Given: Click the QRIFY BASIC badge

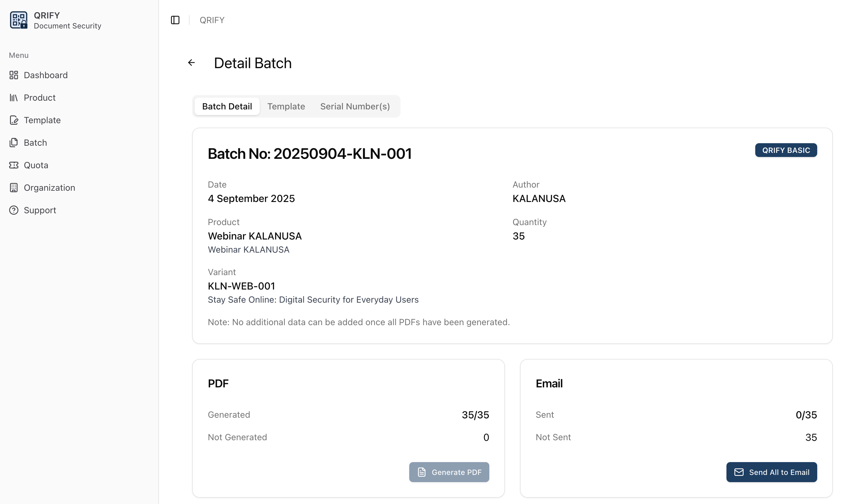Looking at the screenshot, I should pyautogui.click(x=786, y=150).
